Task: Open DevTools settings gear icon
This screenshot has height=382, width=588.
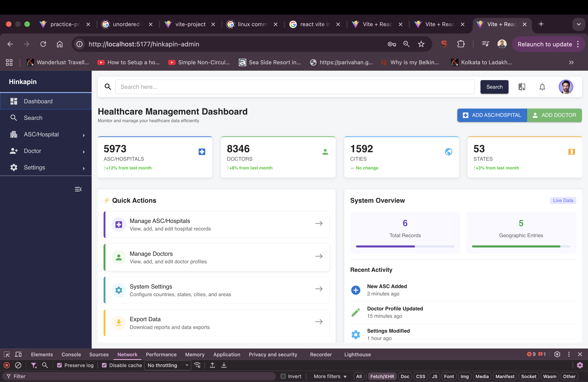Action: click(557, 354)
